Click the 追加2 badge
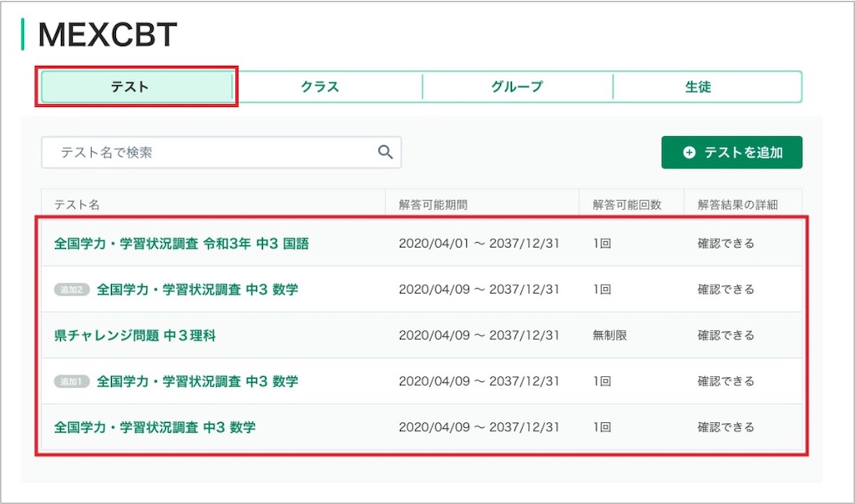Viewport: 855px width, 504px height. [x=72, y=290]
